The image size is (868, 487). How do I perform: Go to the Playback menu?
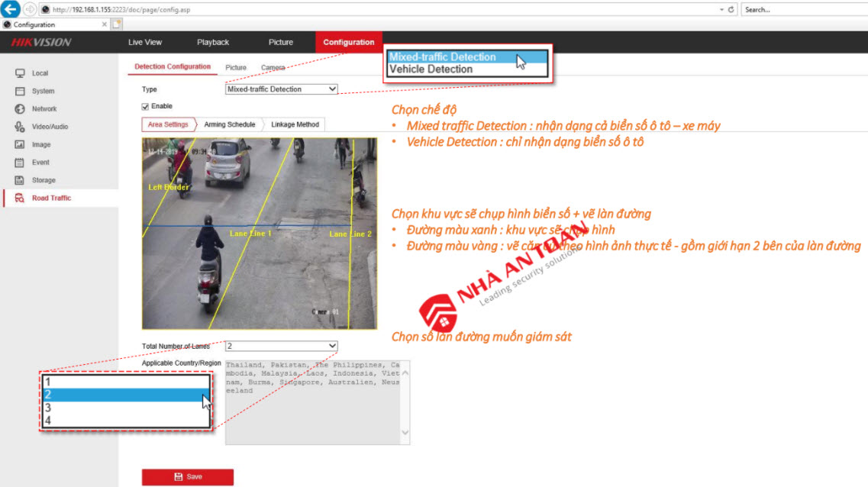[213, 42]
